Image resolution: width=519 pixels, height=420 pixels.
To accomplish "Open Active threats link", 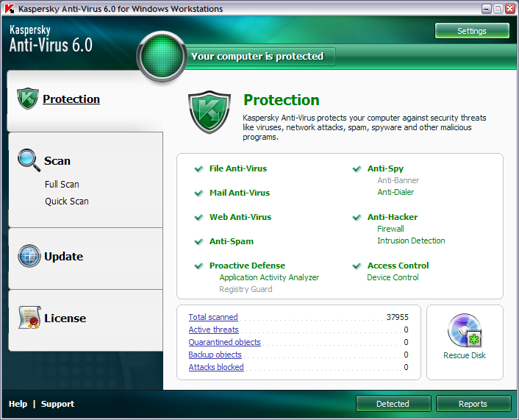I will point(213,330).
